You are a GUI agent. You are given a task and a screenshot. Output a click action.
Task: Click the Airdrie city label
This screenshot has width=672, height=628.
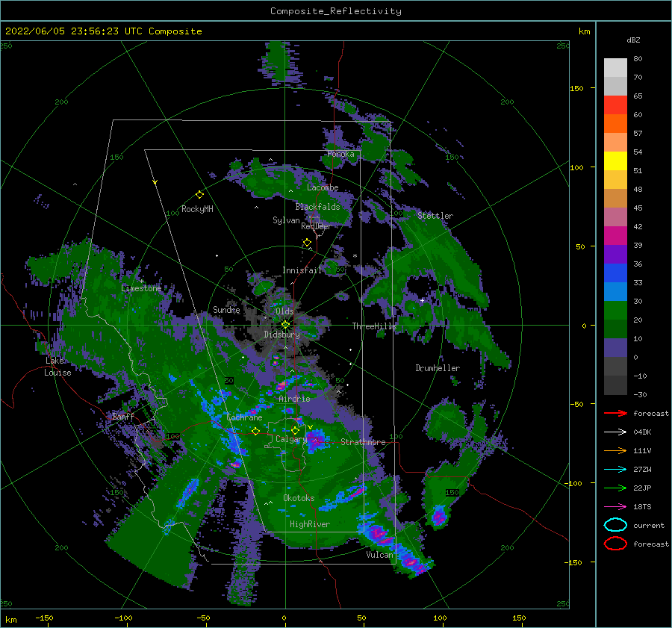294,399
